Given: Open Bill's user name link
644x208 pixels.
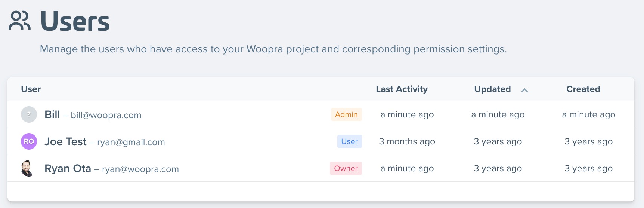Looking at the screenshot, I should click(52, 114).
